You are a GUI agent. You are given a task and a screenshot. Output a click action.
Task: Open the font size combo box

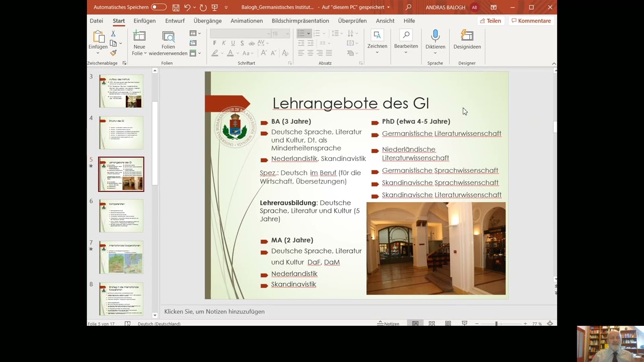tap(281, 33)
